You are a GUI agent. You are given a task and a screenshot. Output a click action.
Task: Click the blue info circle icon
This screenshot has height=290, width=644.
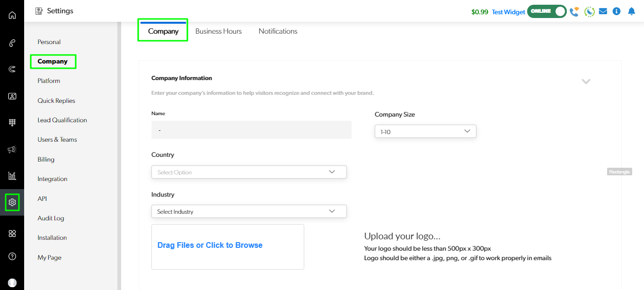tap(616, 11)
